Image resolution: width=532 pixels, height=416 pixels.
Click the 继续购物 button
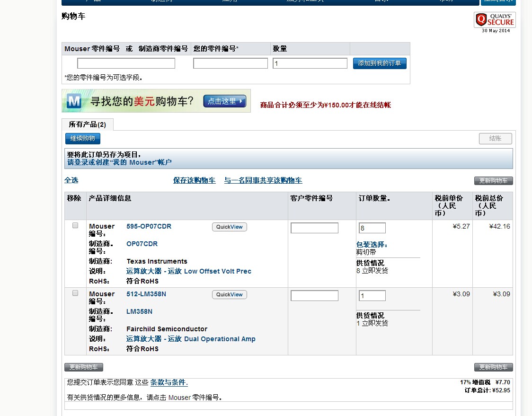(83, 139)
